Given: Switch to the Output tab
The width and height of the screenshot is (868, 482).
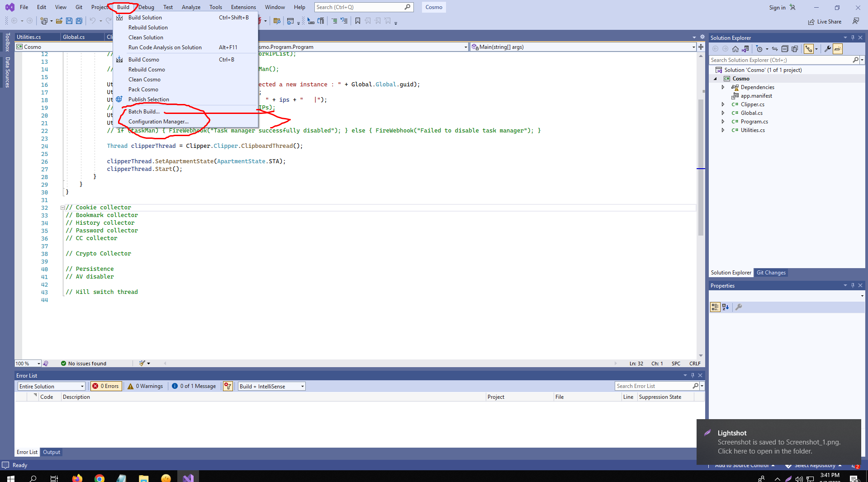Looking at the screenshot, I should [52, 452].
